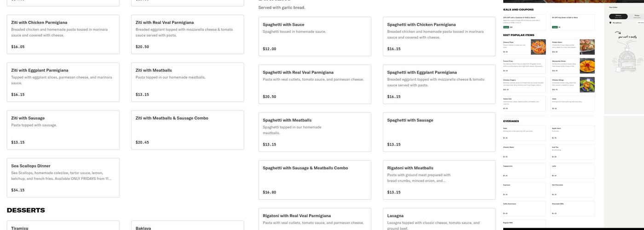Click the location pin icon beside No address
This screenshot has width=644, height=230.
(x=610, y=23)
